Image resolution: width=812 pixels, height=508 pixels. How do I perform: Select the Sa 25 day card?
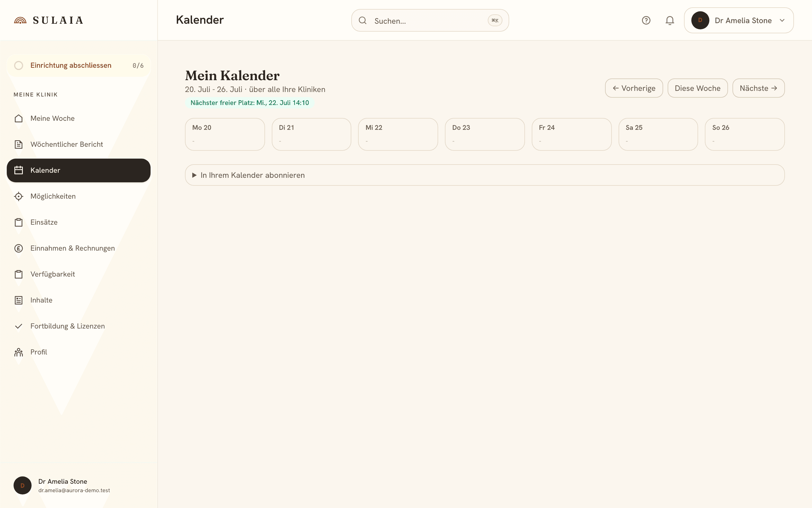(658, 134)
